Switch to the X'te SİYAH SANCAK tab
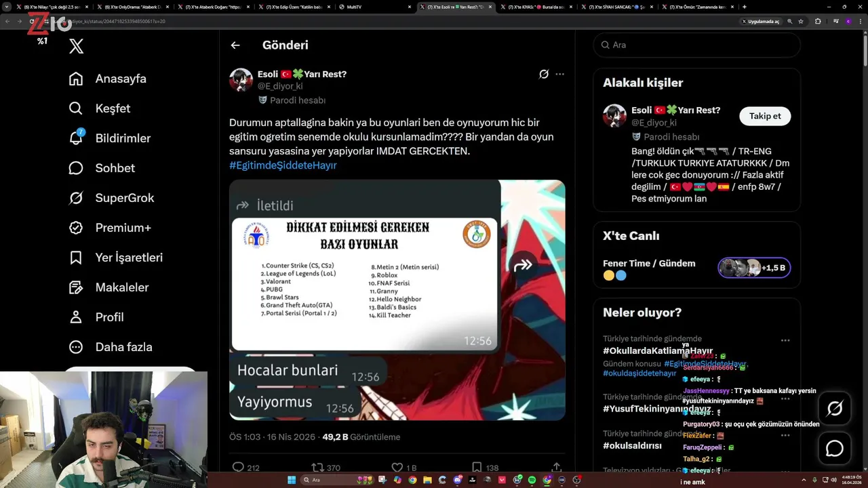The height and width of the screenshot is (488, 868). pos(616,7)
